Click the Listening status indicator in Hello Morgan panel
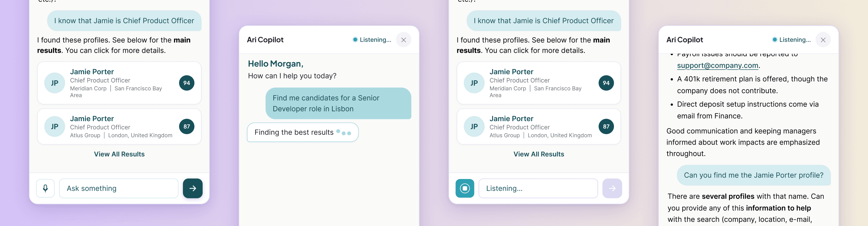Viewport: 868px width, 226px height. click(x=372, y=40)
